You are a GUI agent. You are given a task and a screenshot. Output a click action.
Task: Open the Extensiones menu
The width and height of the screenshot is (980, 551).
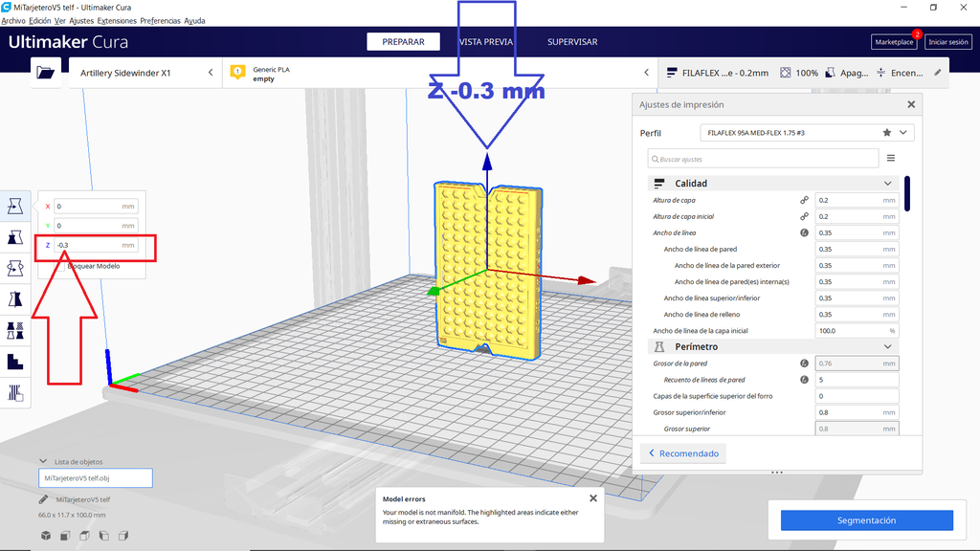click(x=117, y=20)
